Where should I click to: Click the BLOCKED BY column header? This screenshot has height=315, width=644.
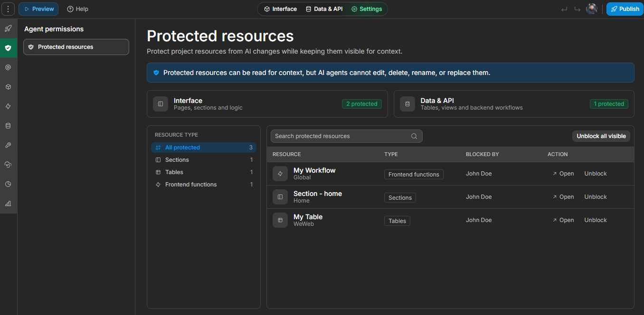coord(482,154)
